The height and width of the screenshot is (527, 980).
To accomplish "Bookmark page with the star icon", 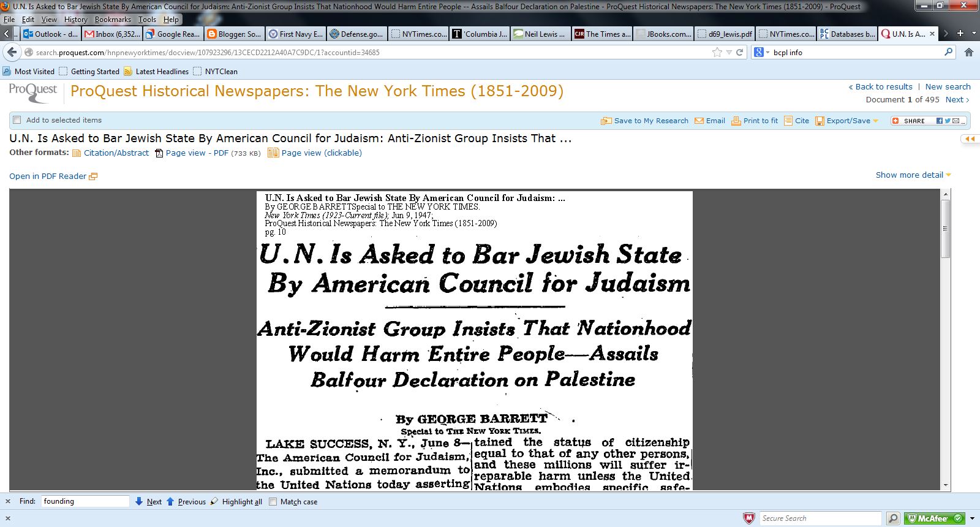I will (717, 52).
